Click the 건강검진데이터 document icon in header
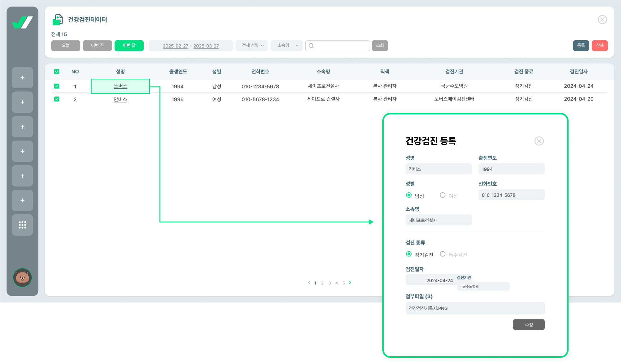Image resolution: width=621 pixels, height=364 pixels. 58,20
